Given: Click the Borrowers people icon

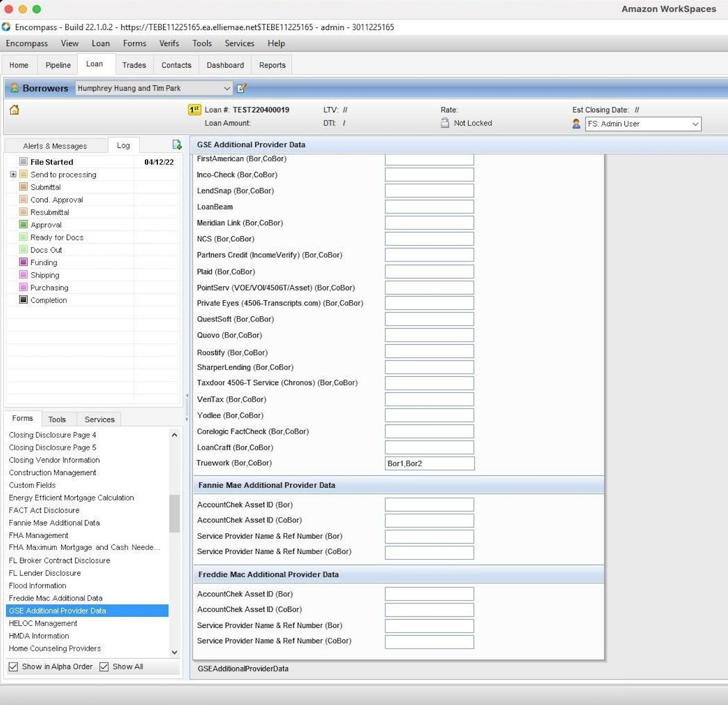Looking at the screenshot, I should point(14,88).
